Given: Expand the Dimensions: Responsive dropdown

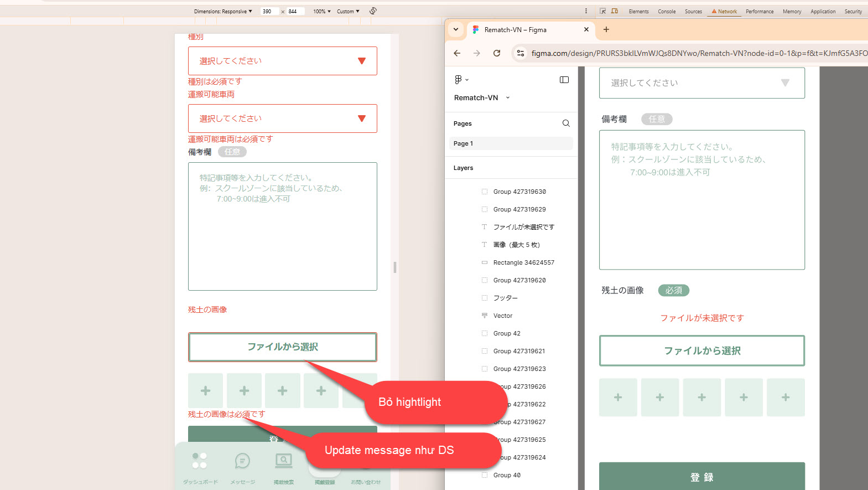Looking at the screenshot, I should click(x=223, y=11).
